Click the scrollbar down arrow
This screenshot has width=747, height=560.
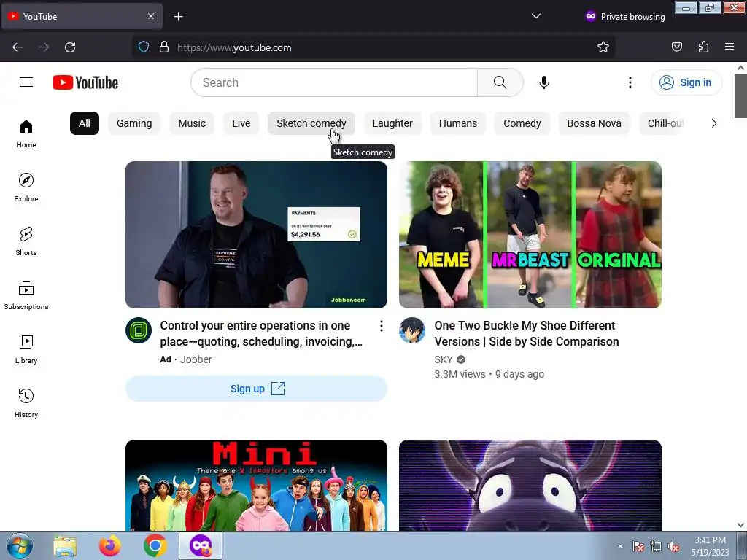741,525
